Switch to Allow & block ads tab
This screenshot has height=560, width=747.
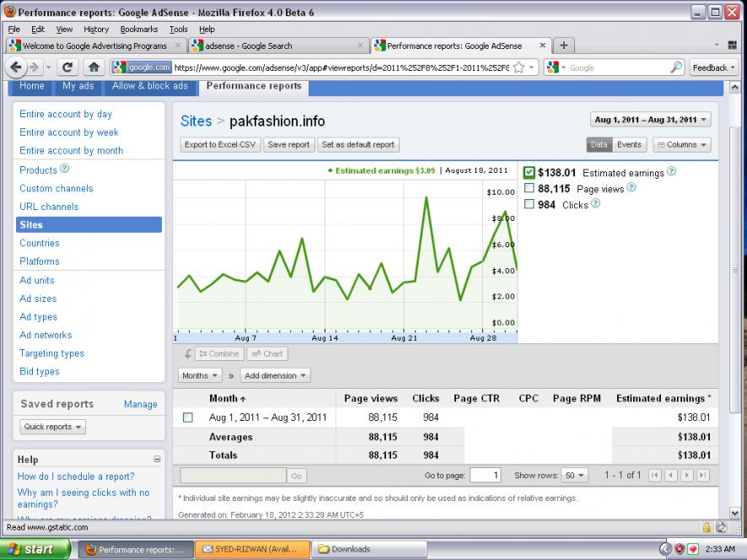click(x=150, y=86)
